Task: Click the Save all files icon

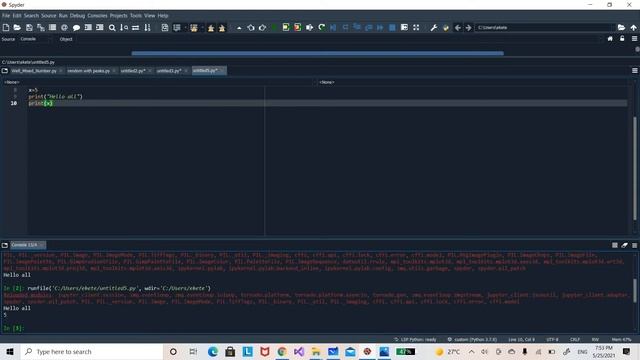Action: (41, 27)
